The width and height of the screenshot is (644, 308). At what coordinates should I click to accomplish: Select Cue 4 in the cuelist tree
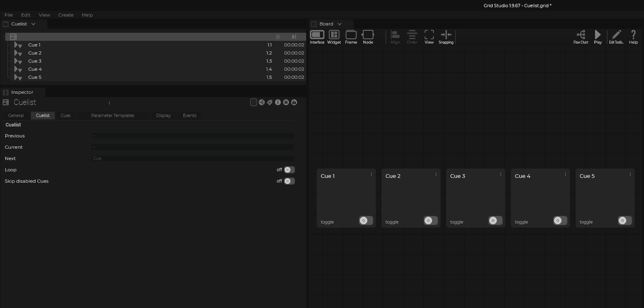[35, 69]
